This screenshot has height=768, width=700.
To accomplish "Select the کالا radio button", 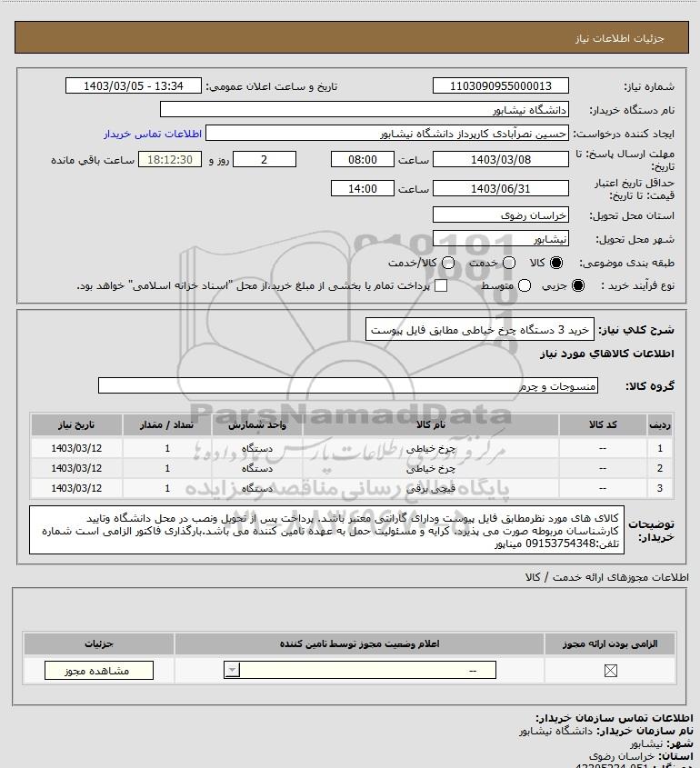I will 556,263.
